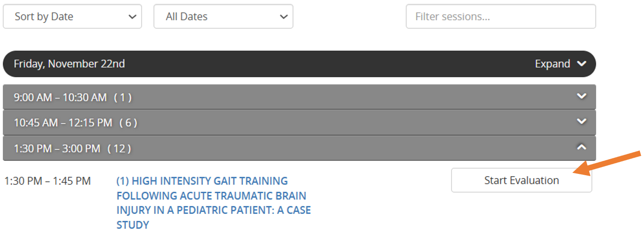This screenshot has height=235, width=644.
Task: Expand the 9:00 AM – 10:30 AM time slot
Action: (x=299, y=97)
